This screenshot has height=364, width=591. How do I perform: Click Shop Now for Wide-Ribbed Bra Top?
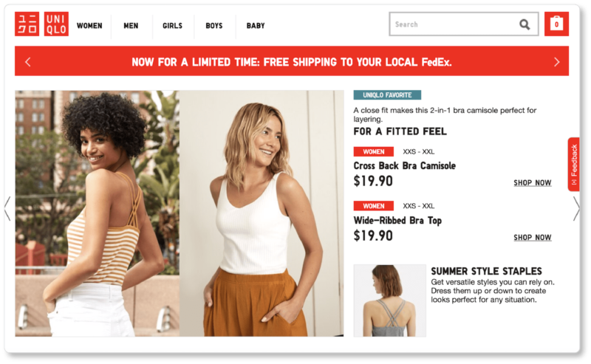[532, 238]
